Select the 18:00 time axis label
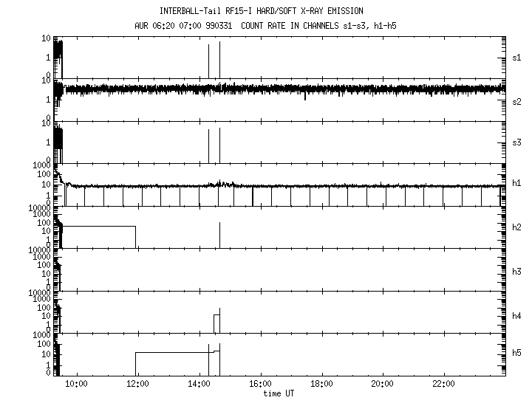 (321, 384)
